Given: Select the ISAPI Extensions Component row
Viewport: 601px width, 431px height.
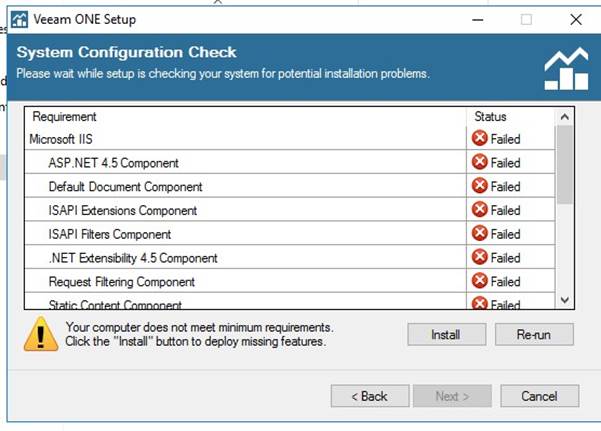Looking at the screenshot, I should 290,210.
